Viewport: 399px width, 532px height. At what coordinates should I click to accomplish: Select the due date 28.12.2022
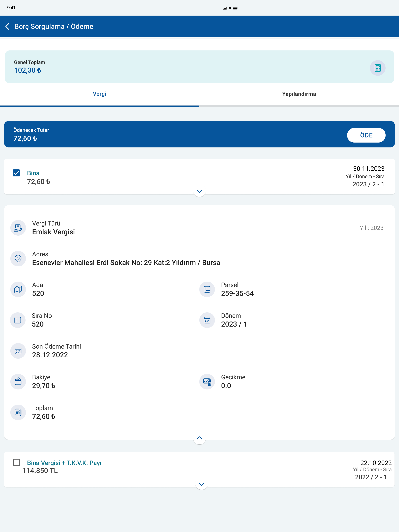50,355
